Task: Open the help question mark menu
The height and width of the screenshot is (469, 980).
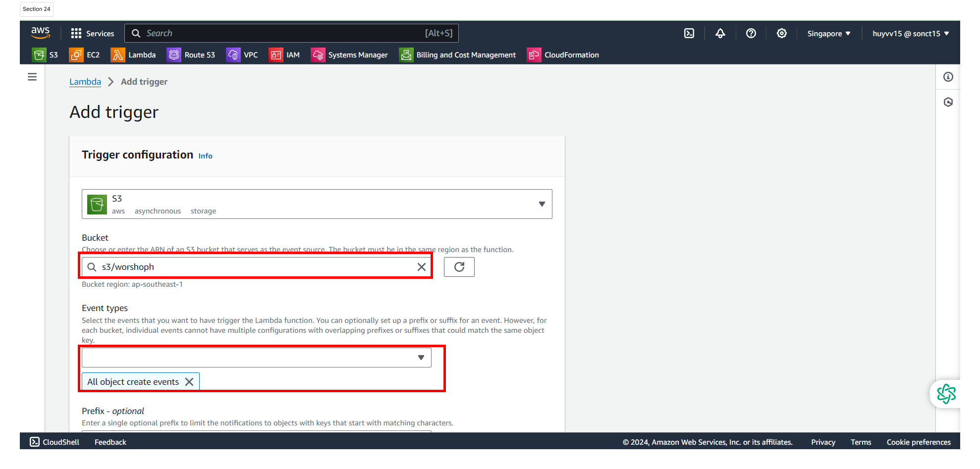Action: click(751, 33)
